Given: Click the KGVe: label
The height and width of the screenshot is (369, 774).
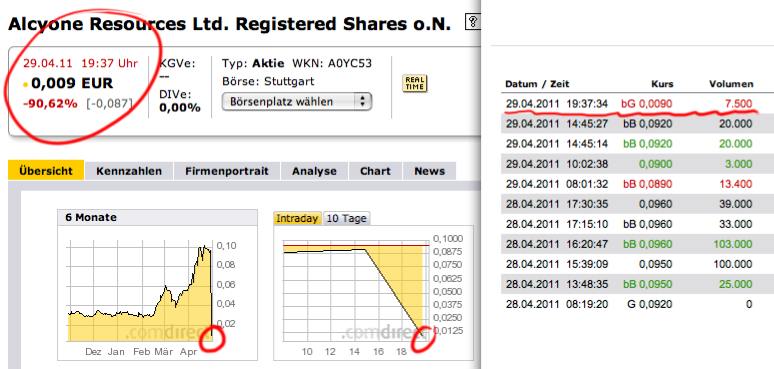Looking at the screenshot, I should pyautogui.click(x=177, y=63).
